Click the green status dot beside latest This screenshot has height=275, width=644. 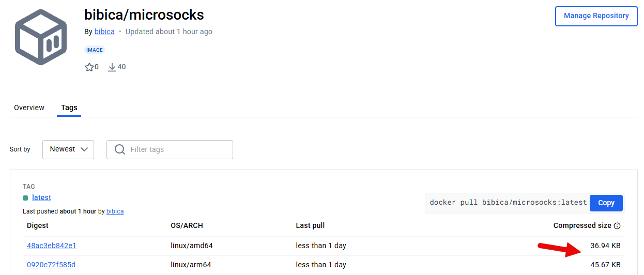click(x=25, y=198)
